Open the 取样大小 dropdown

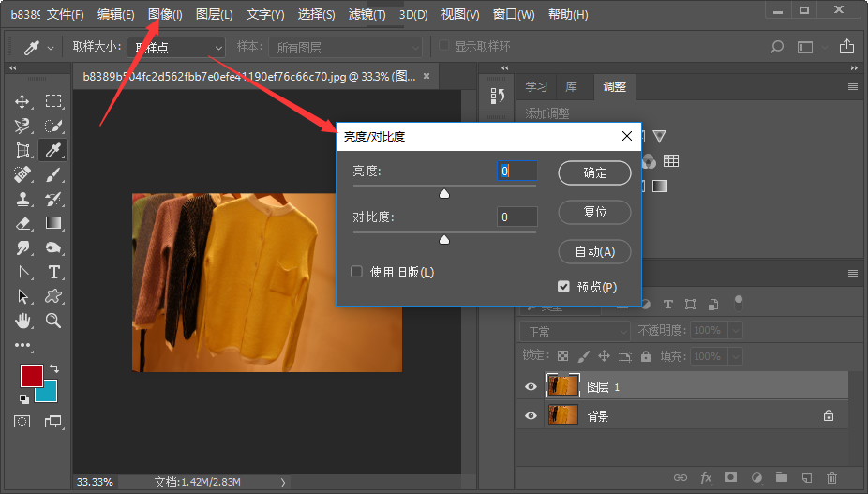pyautogui.click(x=176, y=48)
